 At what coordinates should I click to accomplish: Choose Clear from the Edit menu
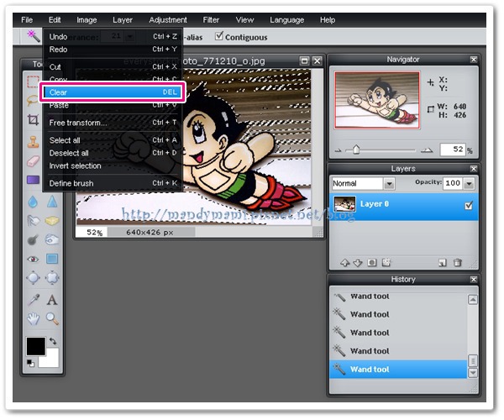click(x=113, y=92)
